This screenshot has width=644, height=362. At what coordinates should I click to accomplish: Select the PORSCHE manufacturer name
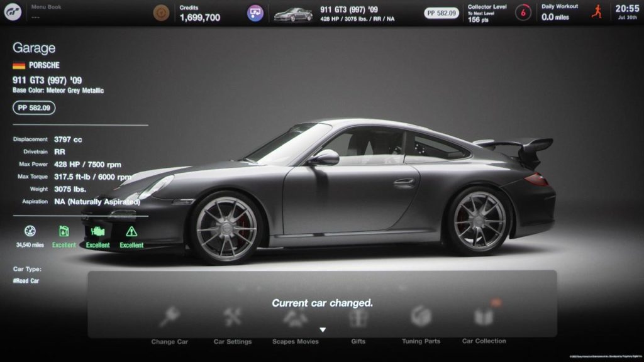pyautogui.click(x=44, y=65)
